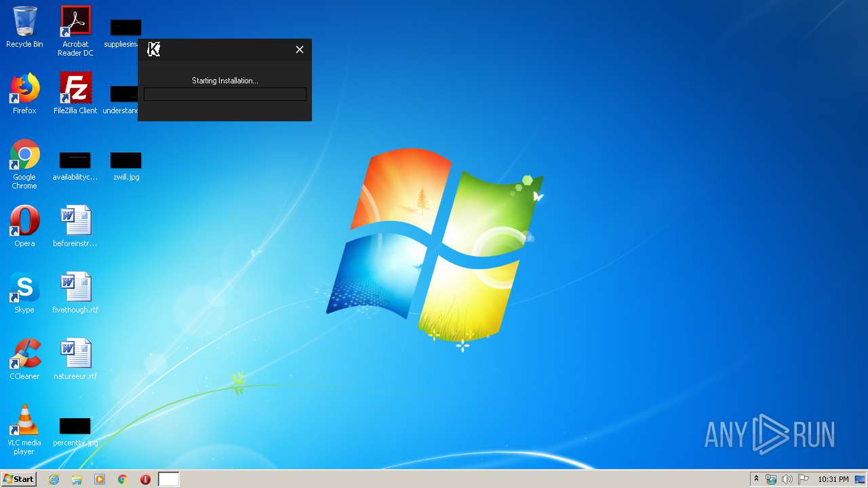Select the zwill.jpg image file
Viewport: 868px width, 488px height.
click(126, 167)
